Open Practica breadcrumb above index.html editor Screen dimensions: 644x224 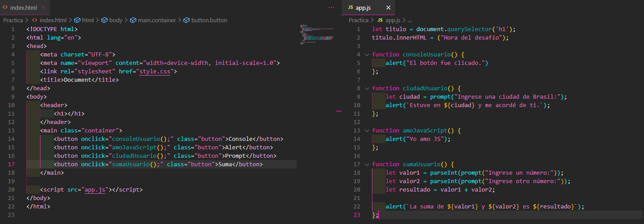click(14, 20)
